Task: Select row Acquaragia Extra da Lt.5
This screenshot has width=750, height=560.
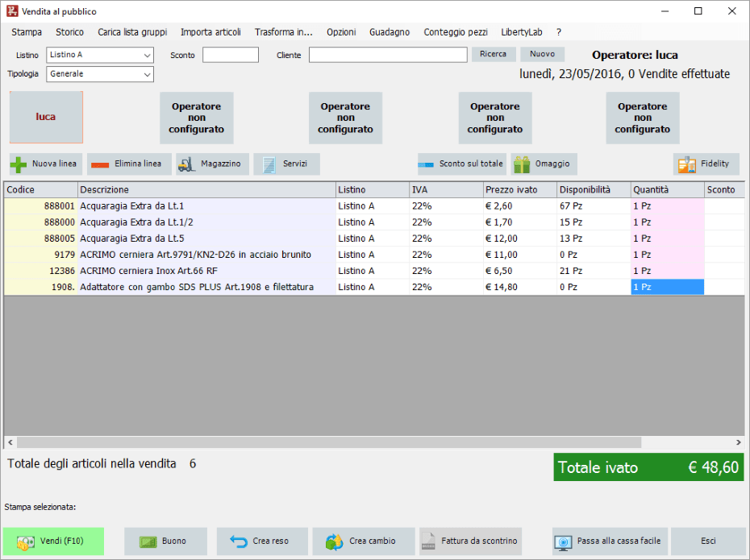Action: pos(374,239)
